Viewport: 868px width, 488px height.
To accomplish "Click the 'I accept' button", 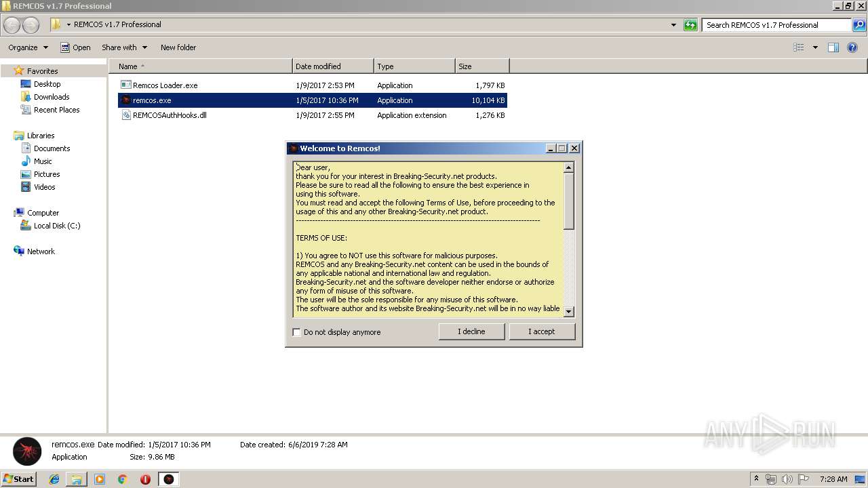I will coord(542,331).
